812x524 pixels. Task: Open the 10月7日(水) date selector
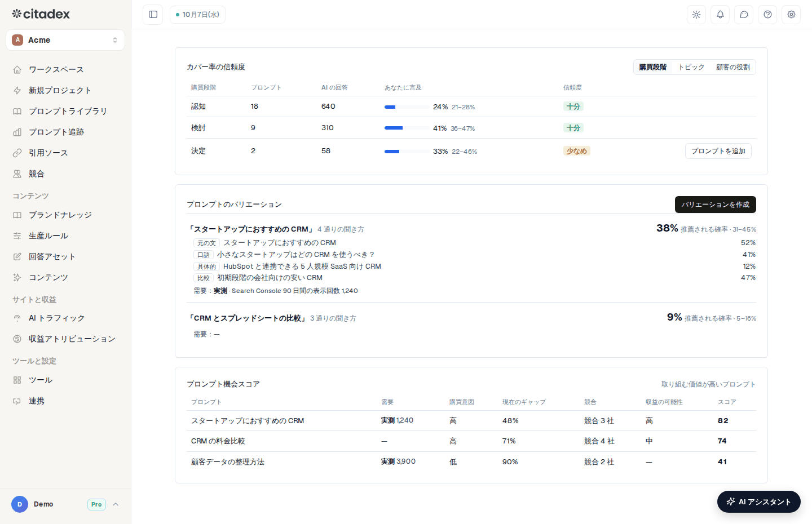coord(197,15)
